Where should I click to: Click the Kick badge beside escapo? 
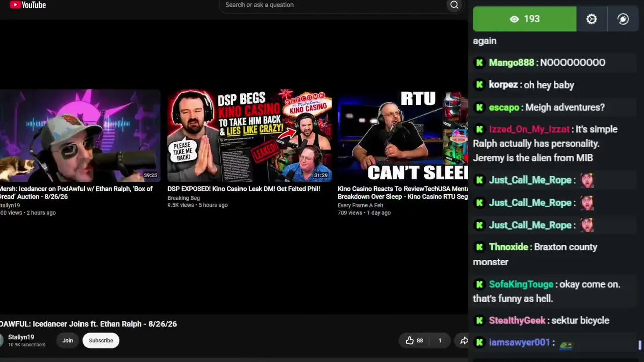tap(479, 107)
